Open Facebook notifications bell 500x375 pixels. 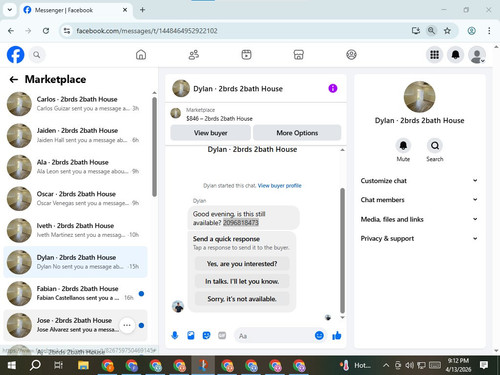pyautogui.click(x=455, y=55)
